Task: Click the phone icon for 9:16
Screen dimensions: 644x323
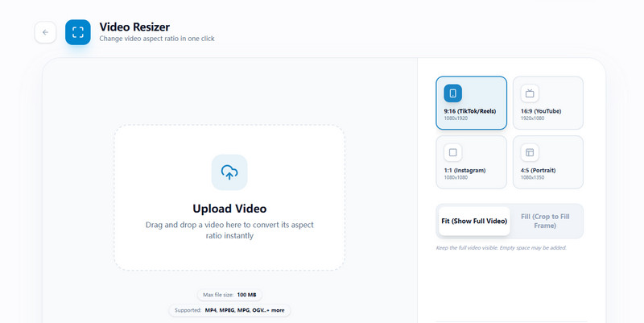Action: pyautogui.click(x=452, y=93)
